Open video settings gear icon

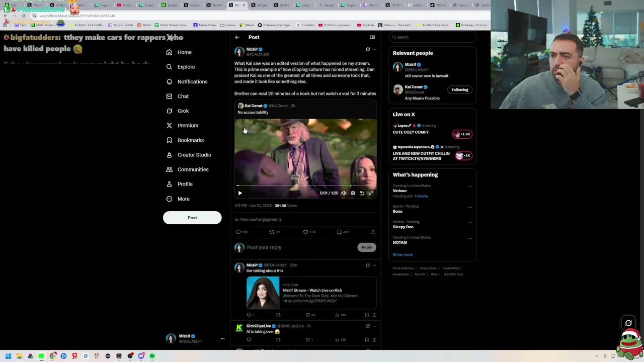pyautogui.click(x=353, y=193)
